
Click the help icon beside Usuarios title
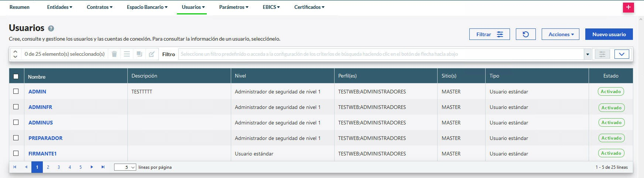tap(51, 28)
